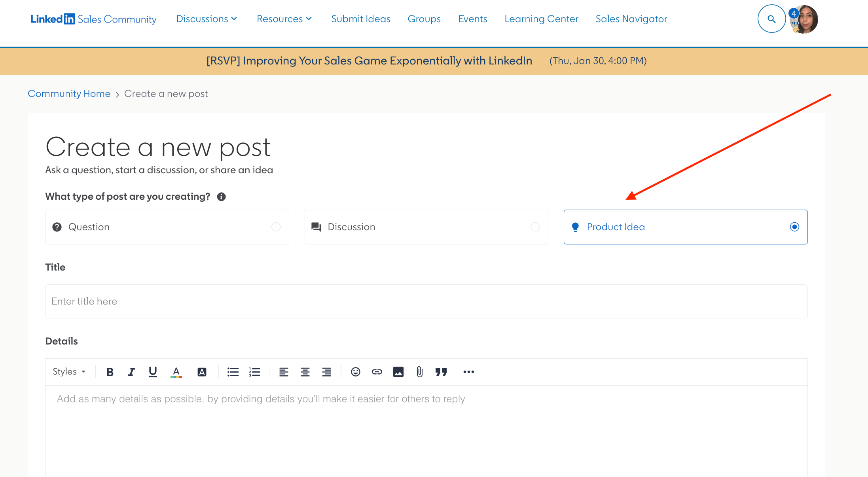This screenshot has height=477, width=868.
Task: Click the banner date 'Thu, Jan 30, 4:00 PM'
Action: [x=598, y=61]
